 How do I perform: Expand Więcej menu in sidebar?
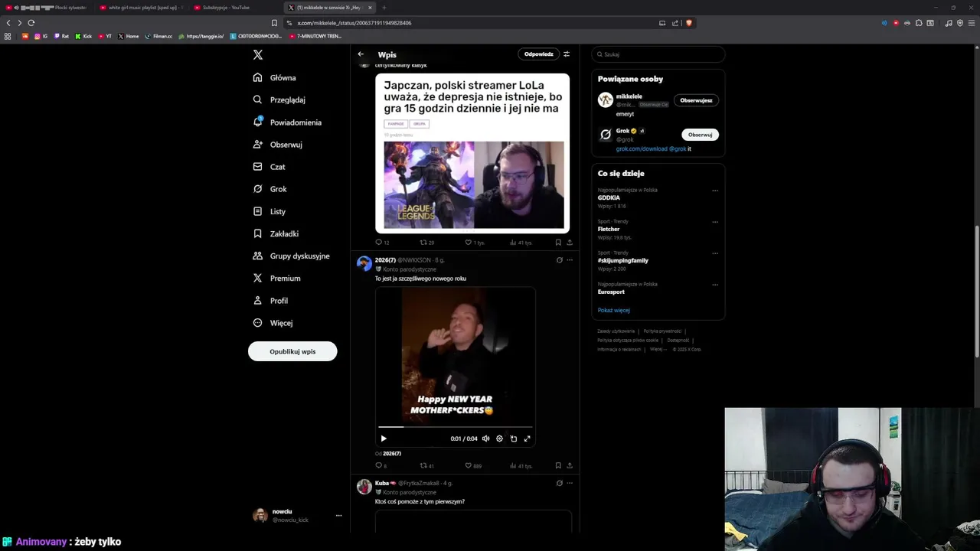273,323
